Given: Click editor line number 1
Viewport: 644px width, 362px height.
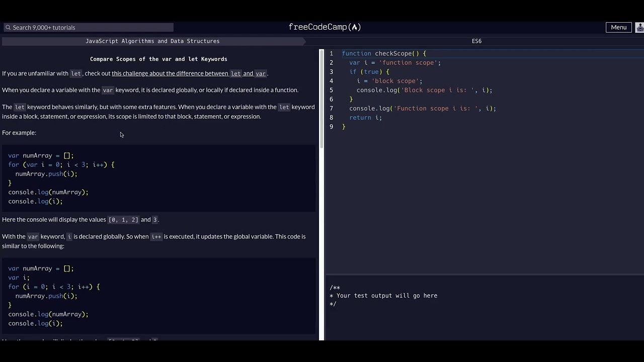Looking at the screenshot, I should (331, 53).
